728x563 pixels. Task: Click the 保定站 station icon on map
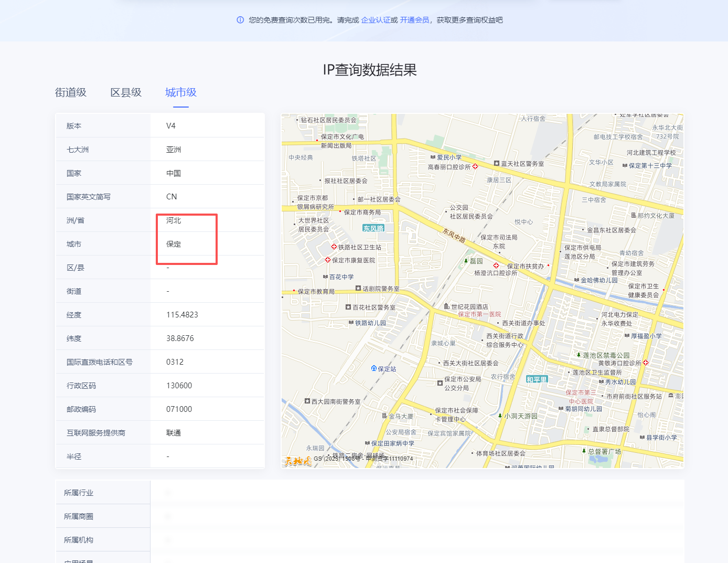click(x=373, y=368)
